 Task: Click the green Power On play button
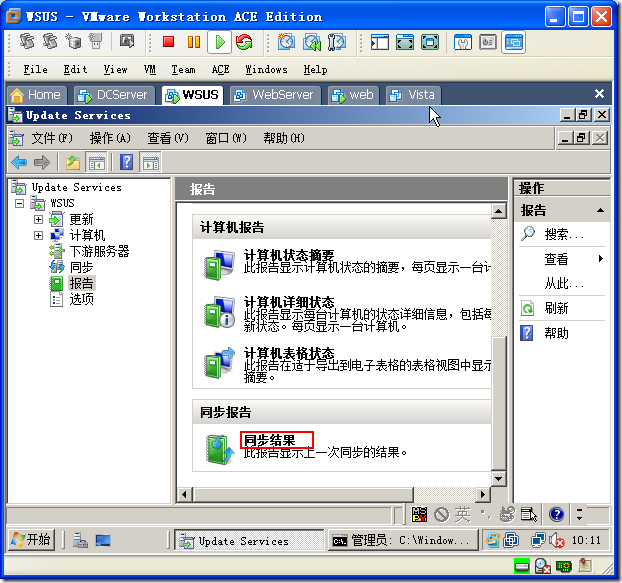219,42
